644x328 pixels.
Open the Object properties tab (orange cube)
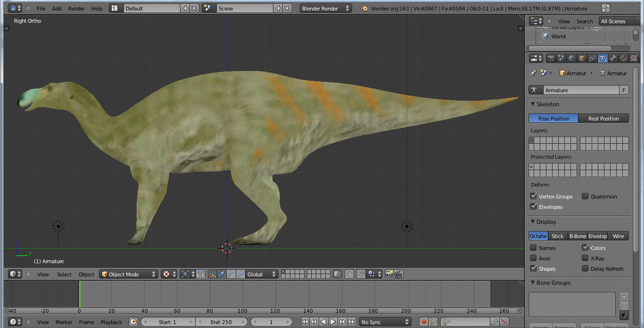[582, 58]
